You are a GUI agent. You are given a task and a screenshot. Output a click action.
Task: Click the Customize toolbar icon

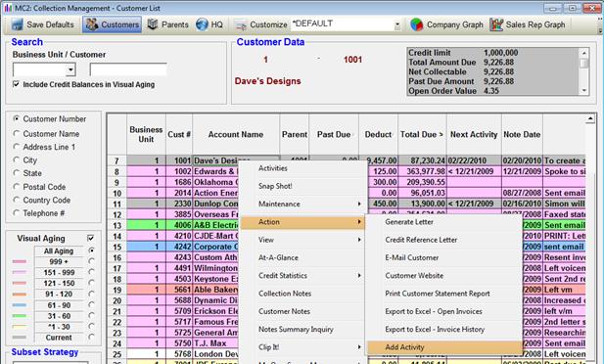point(241,25)
